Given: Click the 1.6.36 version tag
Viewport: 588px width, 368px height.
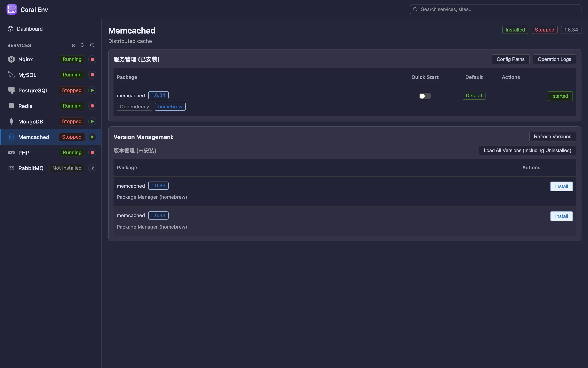Looking at the screenshot, I should coord(158,186).
